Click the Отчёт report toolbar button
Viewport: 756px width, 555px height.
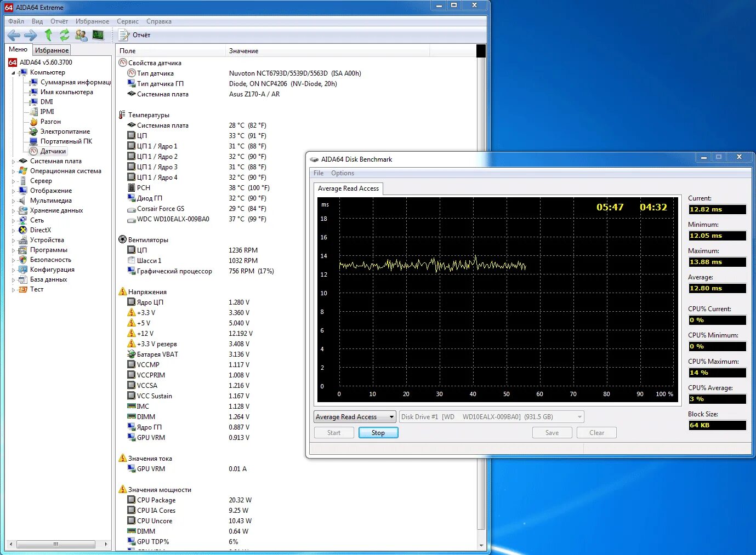coord(135,35)
